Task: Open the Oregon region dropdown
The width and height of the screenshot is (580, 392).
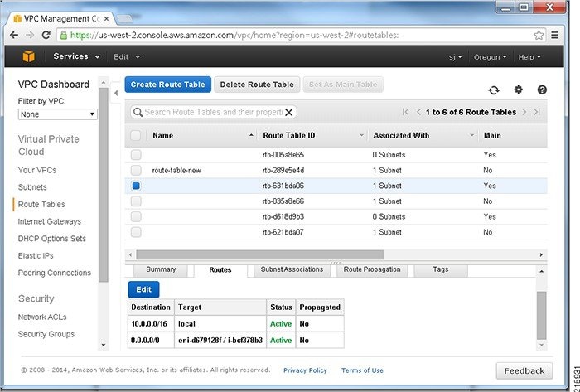Action: [x=491, y=57]
